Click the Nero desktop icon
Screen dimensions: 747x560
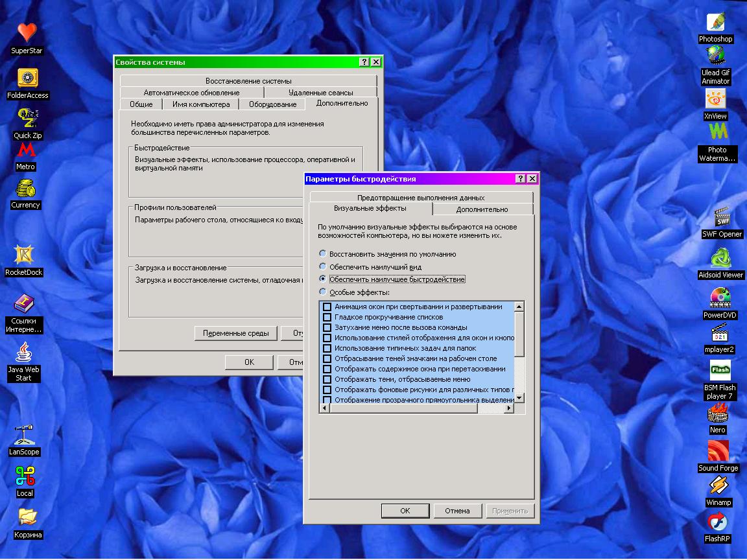[x=718, y=413]
